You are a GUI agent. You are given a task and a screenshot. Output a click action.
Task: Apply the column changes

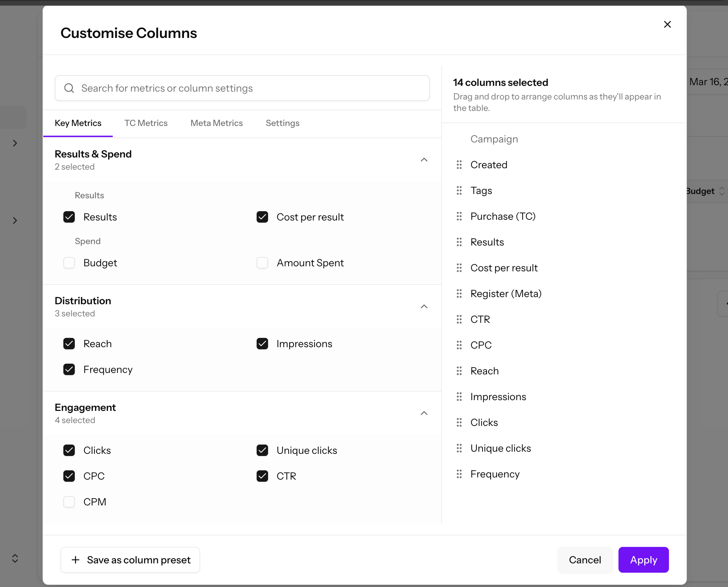pyautogui.click(x=643, y=560)
